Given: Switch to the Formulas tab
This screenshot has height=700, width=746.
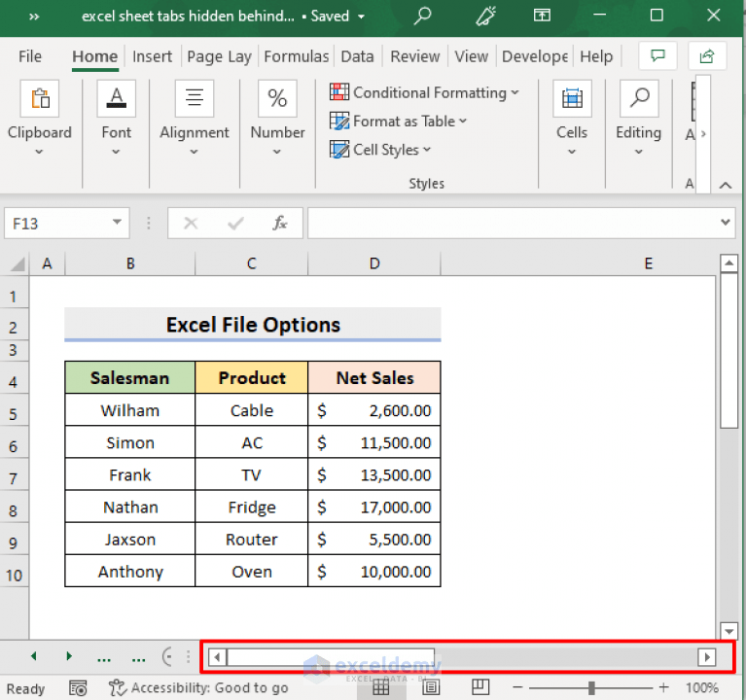Looking at the screenshot, I should coord(297,56).
